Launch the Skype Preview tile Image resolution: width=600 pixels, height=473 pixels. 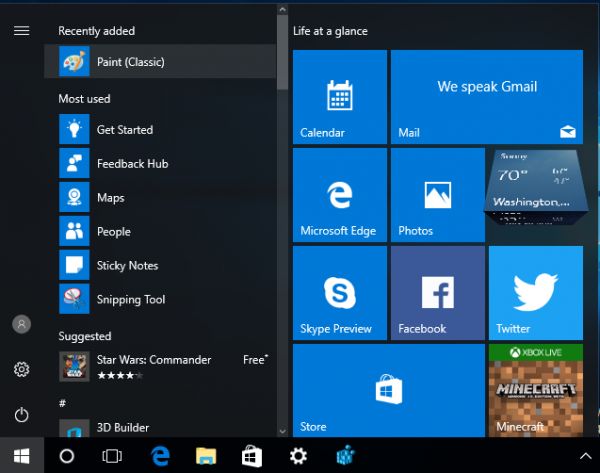pyautogui.click(x=340, y=293)
